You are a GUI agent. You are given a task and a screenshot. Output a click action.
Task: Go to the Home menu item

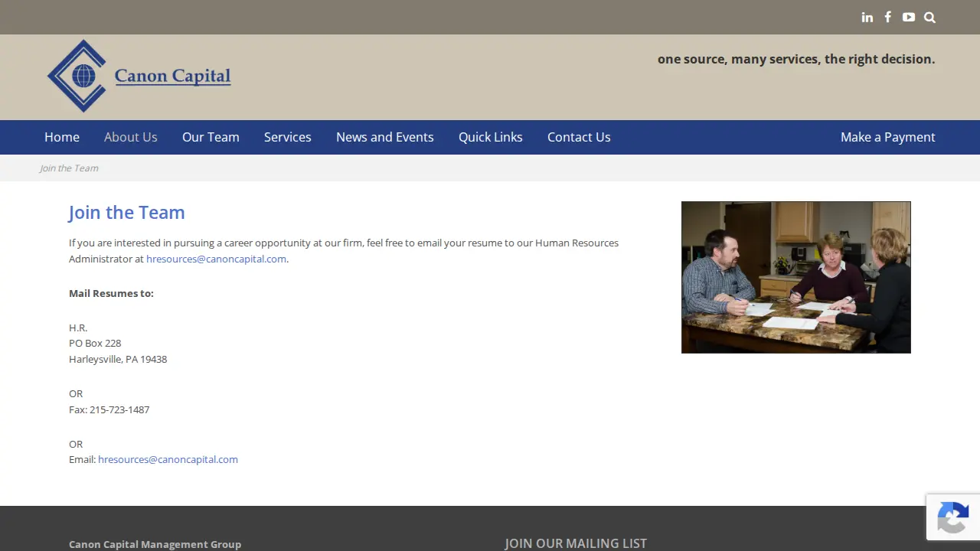click(62, 137)
